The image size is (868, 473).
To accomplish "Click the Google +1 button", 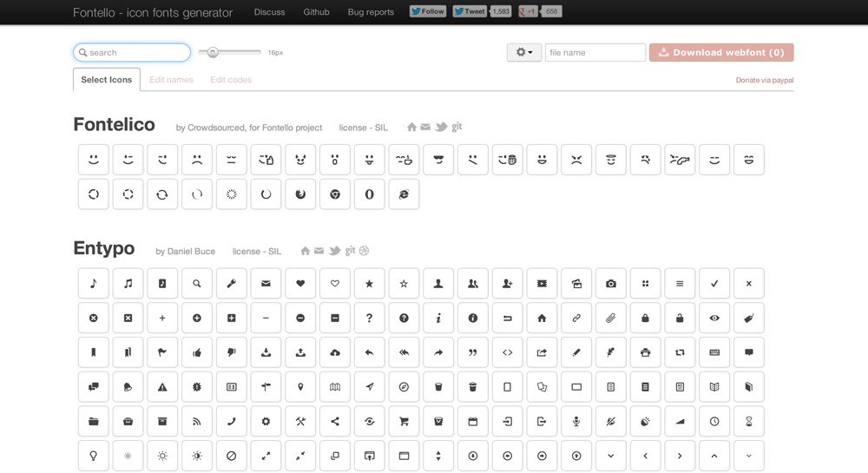I will (528, 11).
